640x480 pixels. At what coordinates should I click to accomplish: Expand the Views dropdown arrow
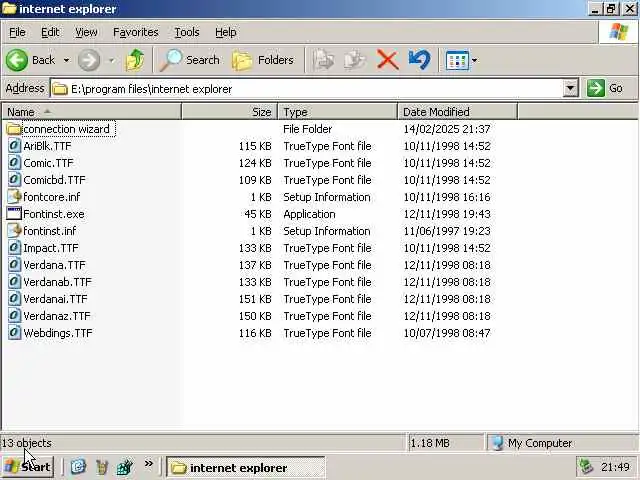coord(474,60)
